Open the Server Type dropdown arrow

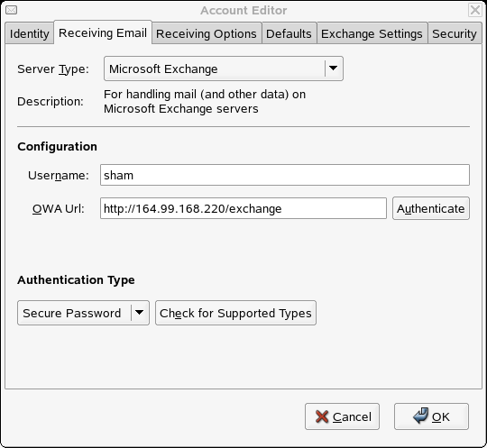(333, 69)
